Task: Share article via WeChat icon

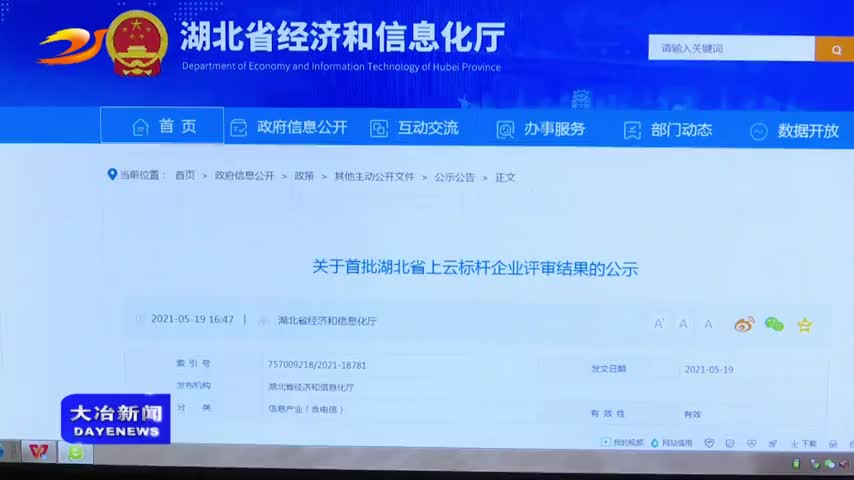Action: [774, 324]
